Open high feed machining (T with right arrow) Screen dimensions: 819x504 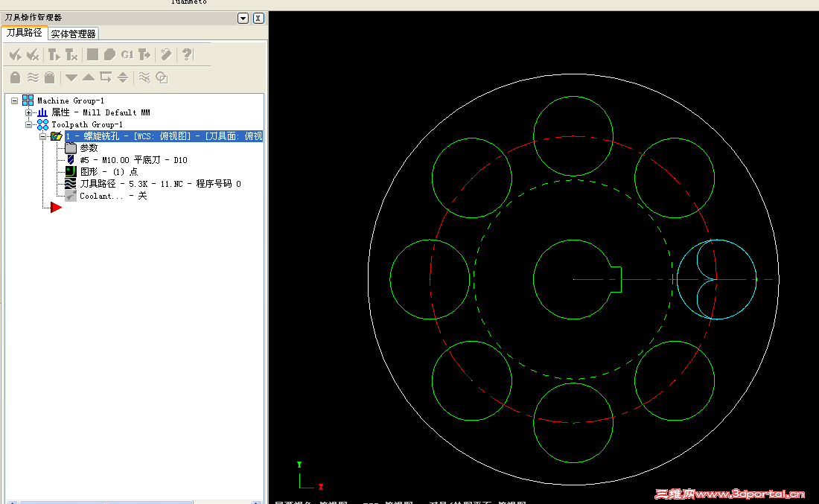click(x=144, y=54)
